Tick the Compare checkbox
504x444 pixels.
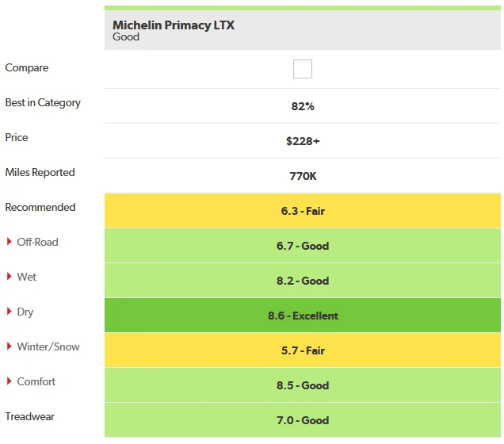pos(303,69)
